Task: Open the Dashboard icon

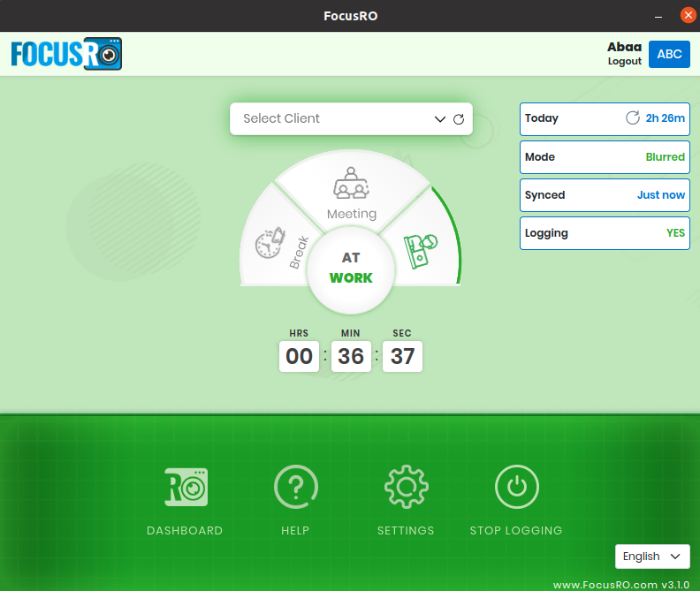Action: click(x=186, y=487)
